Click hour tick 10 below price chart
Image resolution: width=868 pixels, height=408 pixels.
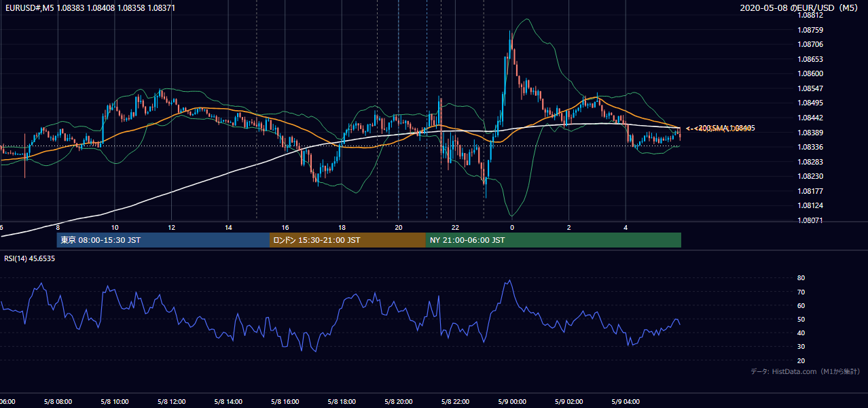(x=115, y=228)
